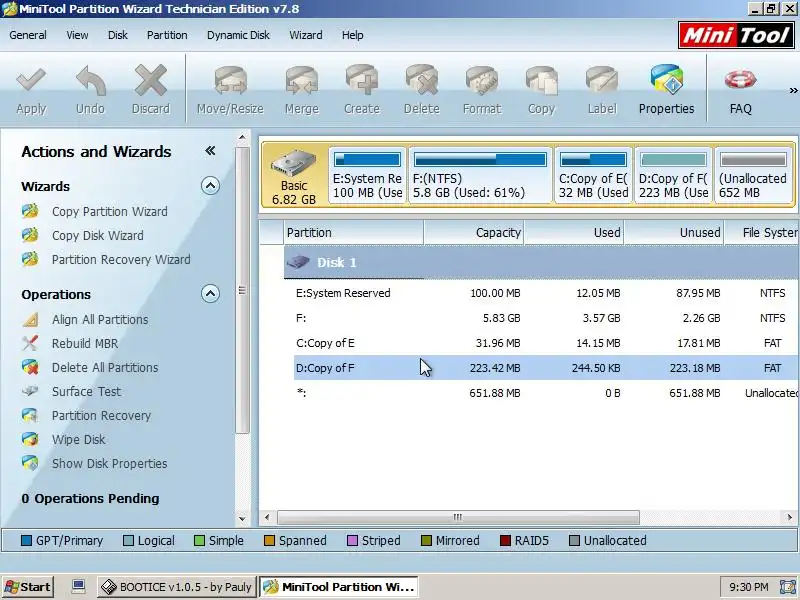Open the Windows Start button

28,587
